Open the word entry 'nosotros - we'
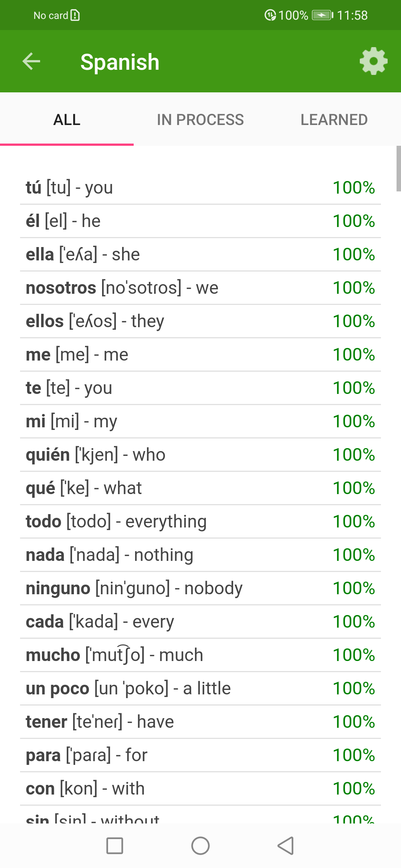 [x=200, y=288]
